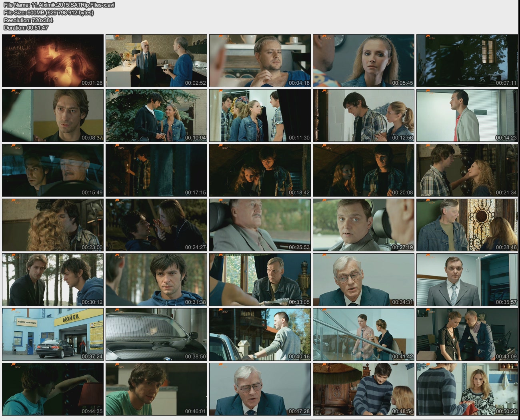Click the frame timestamped 00:14:23
The height and width of the screenshot is (420, 520).
(x=467, y=115)
